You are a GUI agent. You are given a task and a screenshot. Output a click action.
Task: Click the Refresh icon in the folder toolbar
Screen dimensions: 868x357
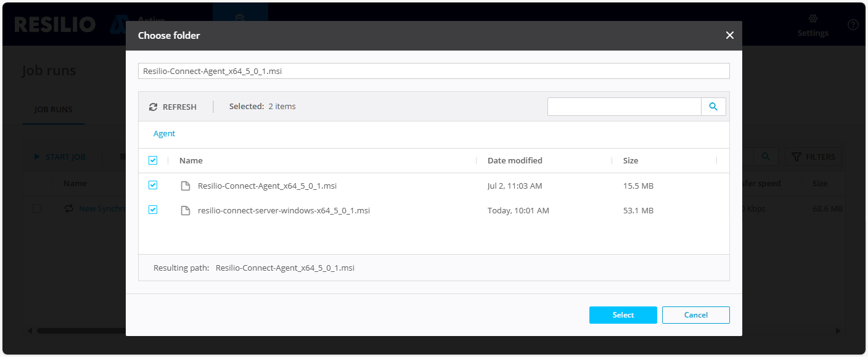[154, 107]
